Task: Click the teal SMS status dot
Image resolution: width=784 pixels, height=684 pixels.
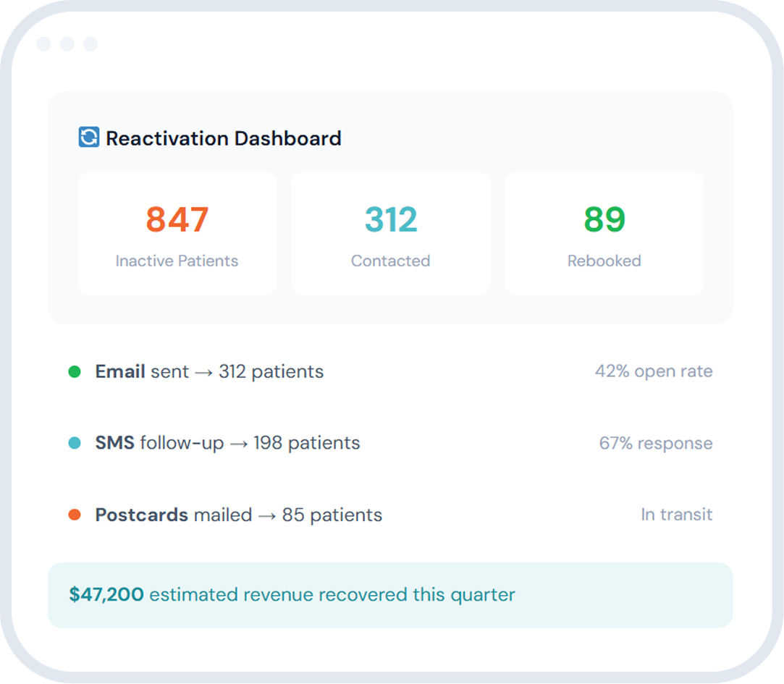Action: (74, 443)
